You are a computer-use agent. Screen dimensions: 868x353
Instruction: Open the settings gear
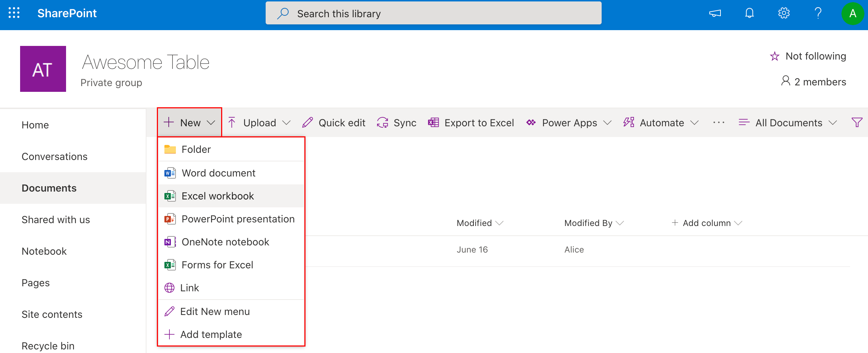784,13
